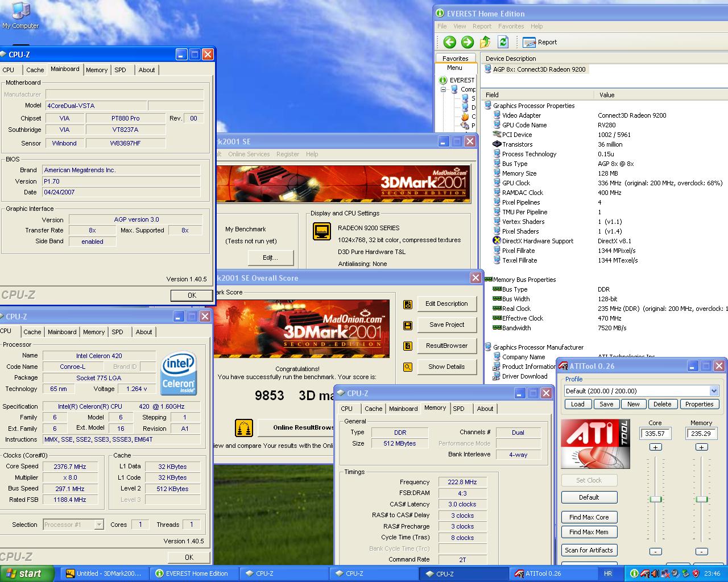The image size is (728, 582).
Task: Click Scan for Artifacts button
Action: point(589,550)
